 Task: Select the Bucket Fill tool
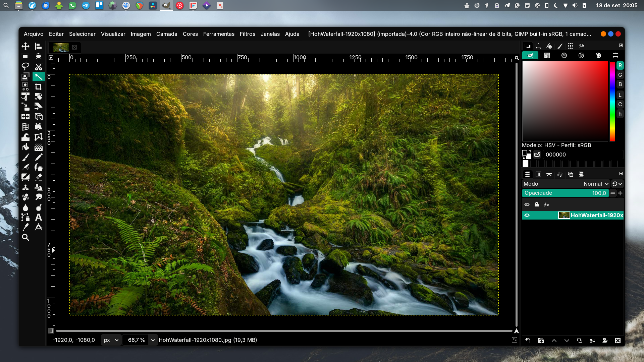[25, 147]
